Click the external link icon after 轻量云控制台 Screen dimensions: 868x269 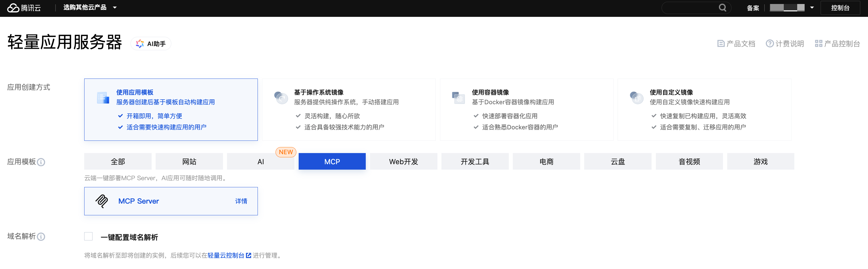pos(249,256)
